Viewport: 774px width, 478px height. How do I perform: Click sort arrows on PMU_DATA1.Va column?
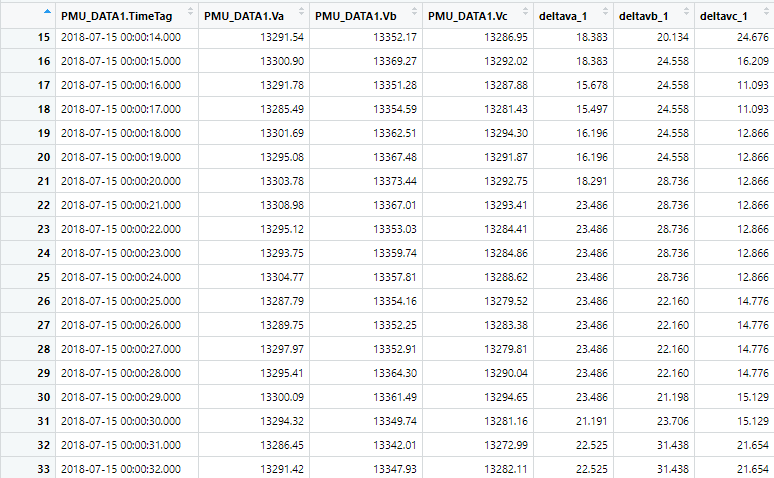click(302, 11)
